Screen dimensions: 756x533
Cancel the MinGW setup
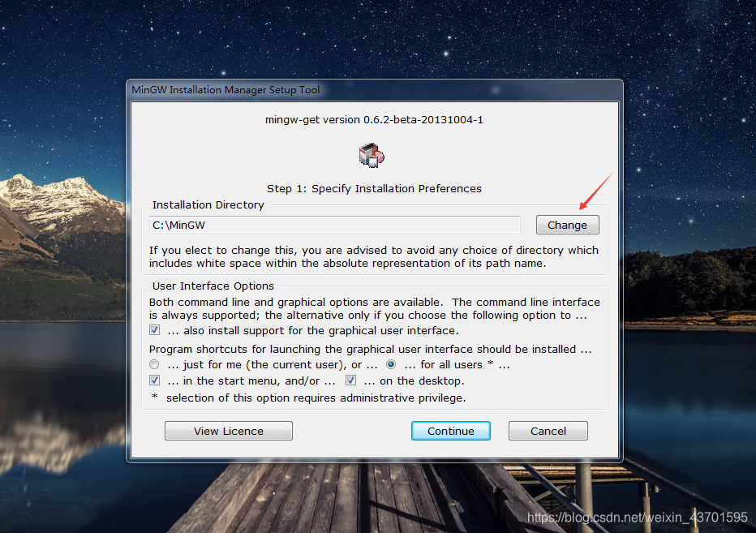(x=548, y=431)
